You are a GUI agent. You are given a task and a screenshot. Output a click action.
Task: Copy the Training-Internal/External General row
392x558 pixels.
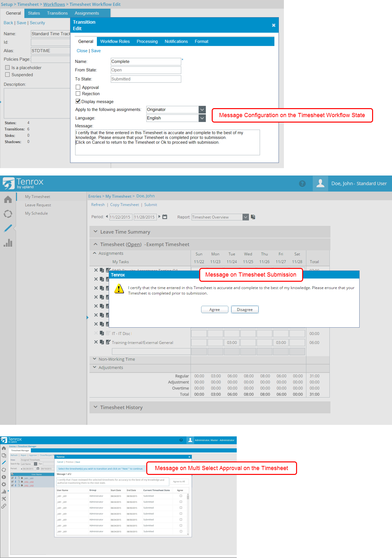click(x=102, y=342)
